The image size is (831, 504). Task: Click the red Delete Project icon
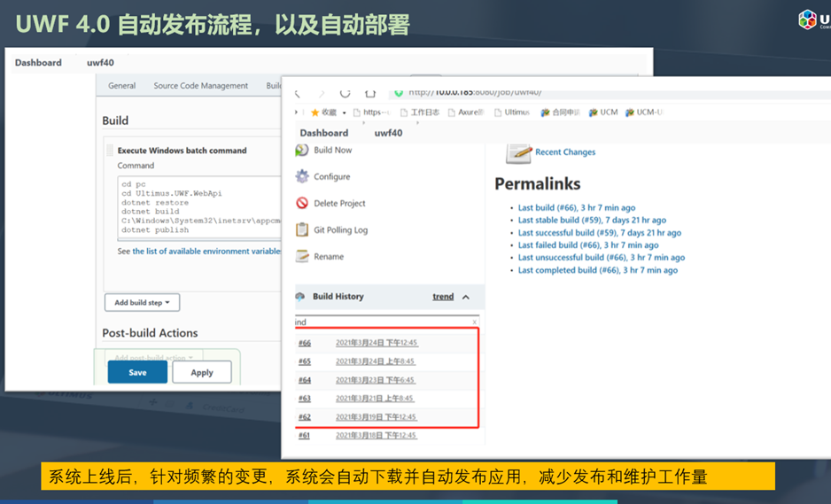coord(302,204)
